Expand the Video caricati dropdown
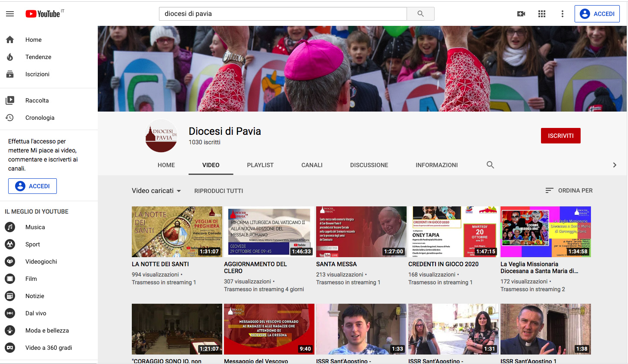Viewport: 628px width, 364px height. [156, 191]
